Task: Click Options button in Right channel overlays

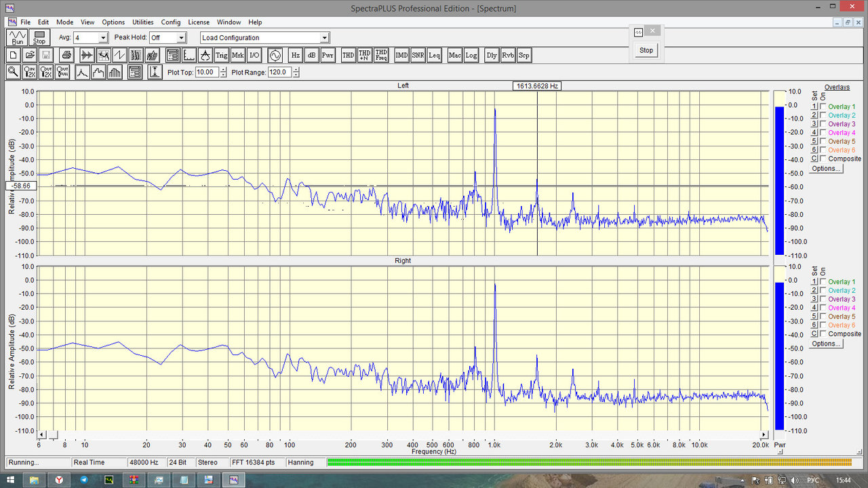Action: click(x=827, y=344)
